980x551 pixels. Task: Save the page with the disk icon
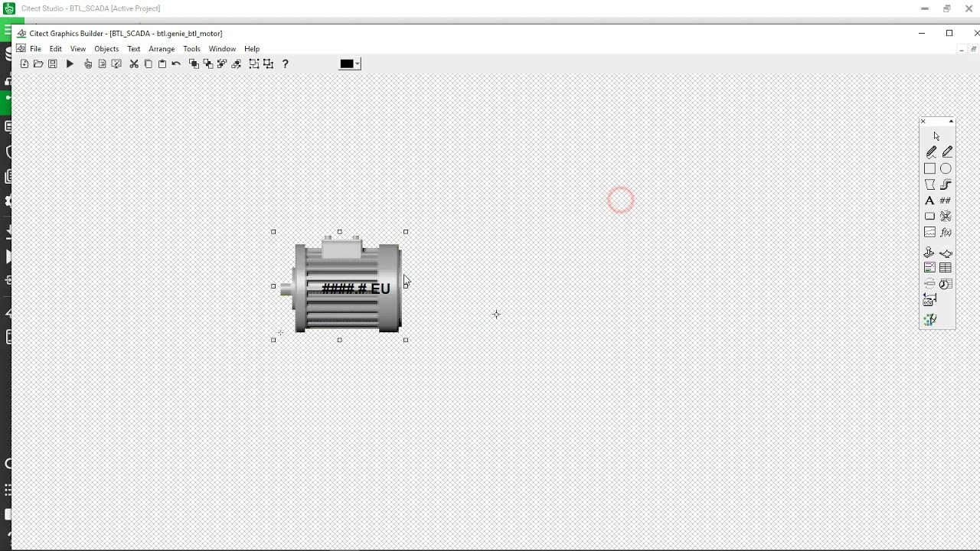[x=52, y=64]
